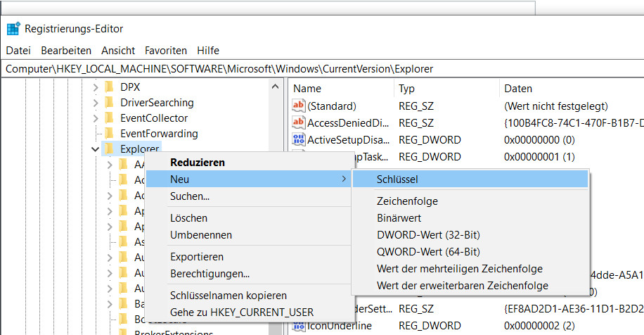Click data cell 0x00000000 (0)
Viewport: 644px width, 335px height.
point(539,140)
